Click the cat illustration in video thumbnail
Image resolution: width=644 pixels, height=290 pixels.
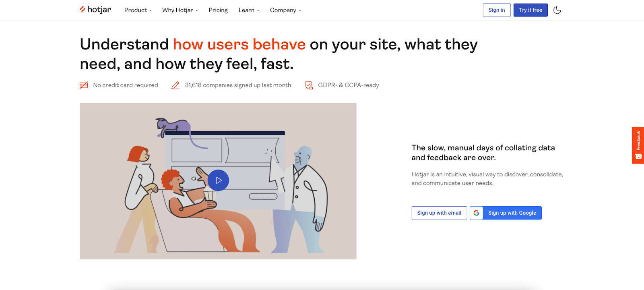click(173, 126)
